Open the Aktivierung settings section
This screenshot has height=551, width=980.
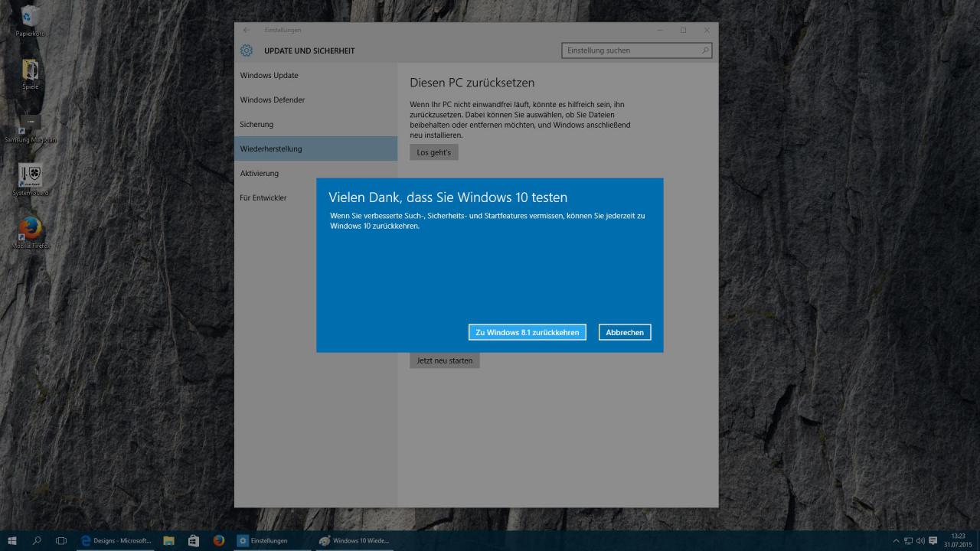pyautogui.click(x=315, y=173)
